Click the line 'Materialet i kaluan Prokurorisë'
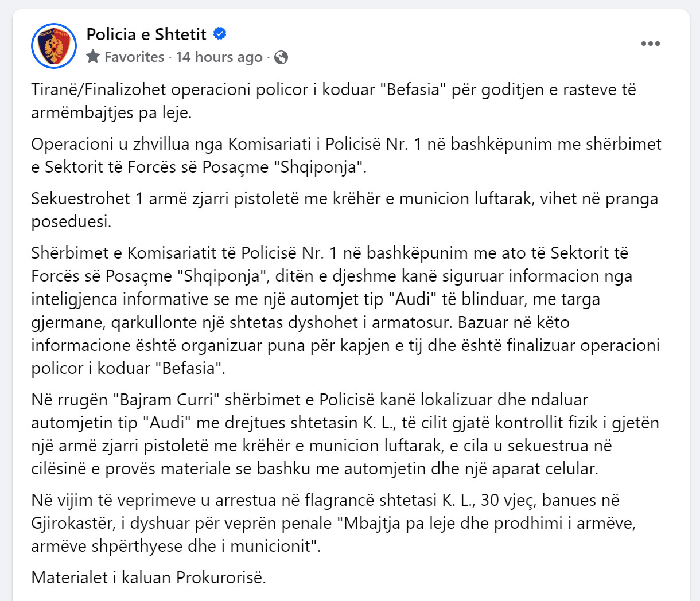This screenshot has width=700, height=601. tap(149, 577)
